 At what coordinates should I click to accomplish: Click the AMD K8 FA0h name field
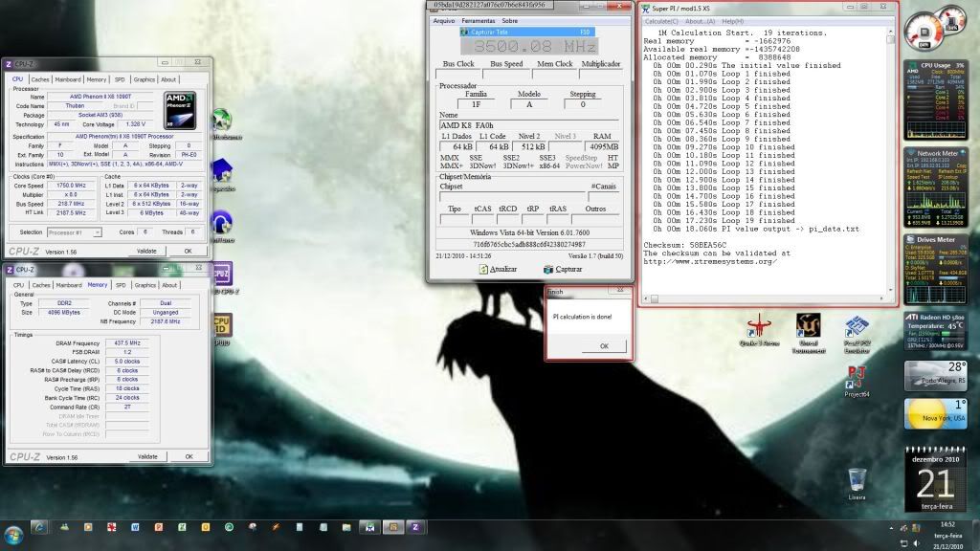[x=528, y=125]
